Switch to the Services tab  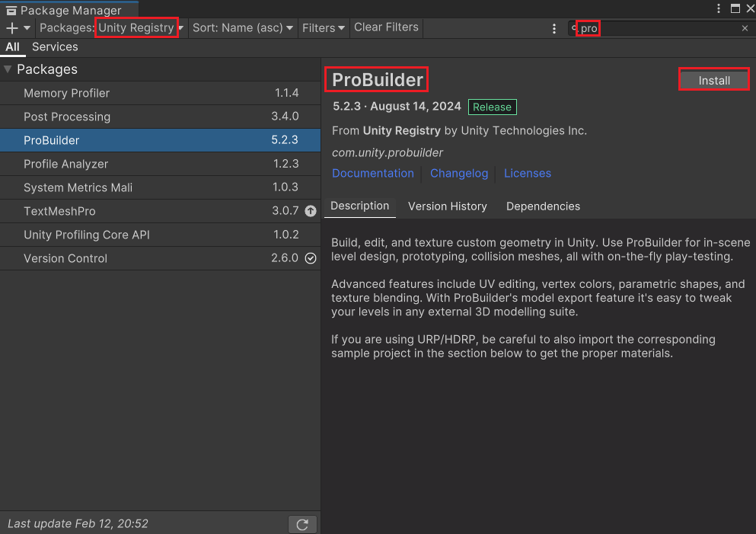55,47
